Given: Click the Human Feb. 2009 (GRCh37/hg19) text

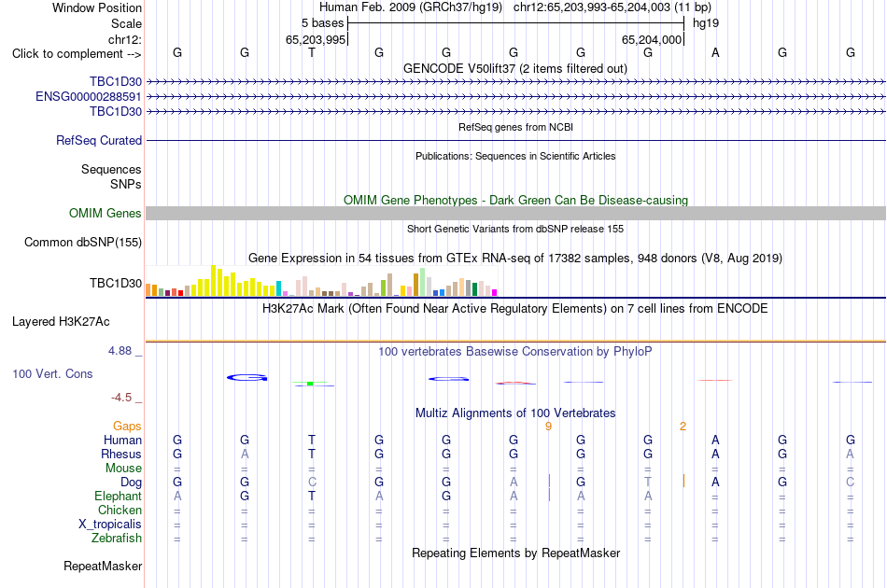Looking at the screenshot, I should point(411,7).
